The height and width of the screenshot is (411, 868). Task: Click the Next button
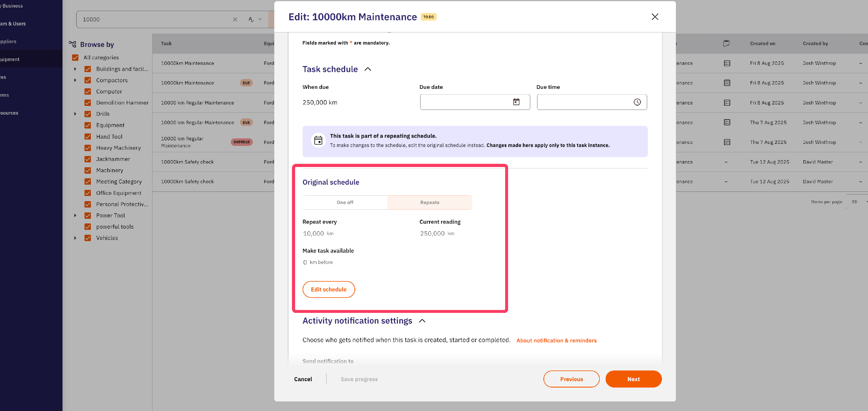click(x=633, y=379)
